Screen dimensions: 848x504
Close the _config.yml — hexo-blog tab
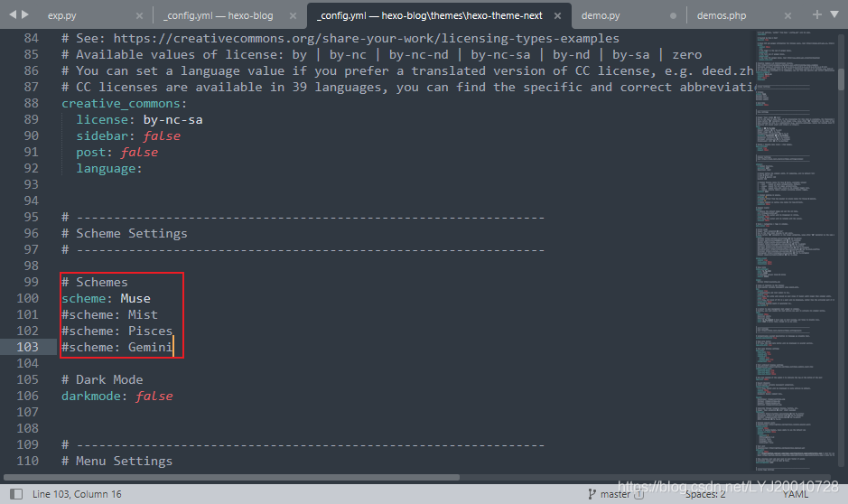293,15
